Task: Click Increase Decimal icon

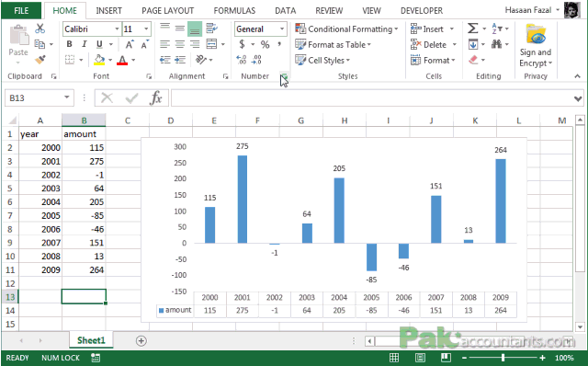Action: point(241,60)
